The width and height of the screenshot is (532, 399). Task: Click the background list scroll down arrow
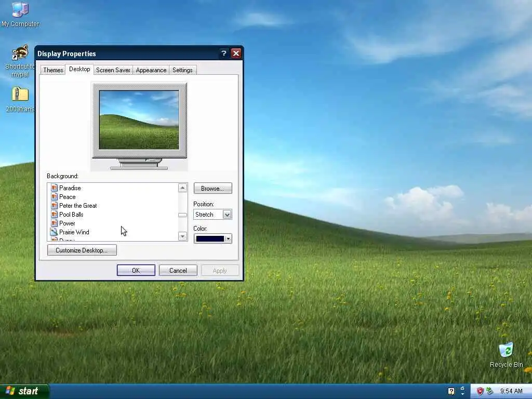182,236
